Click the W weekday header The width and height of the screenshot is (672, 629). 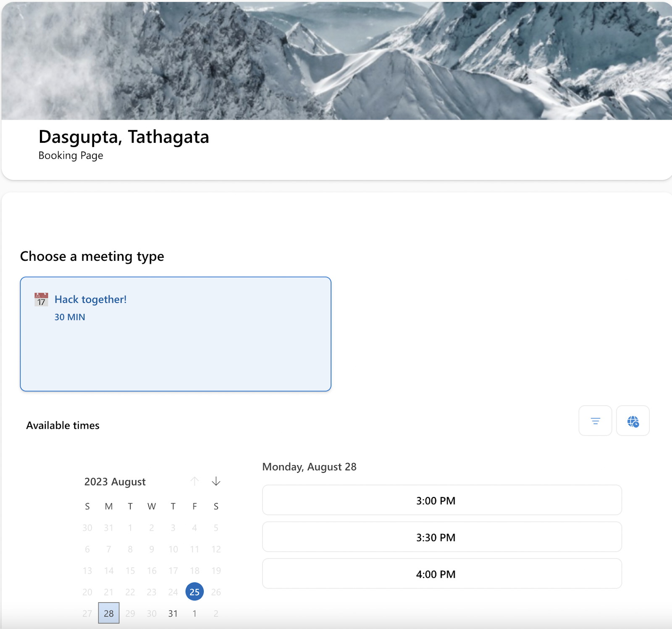coord(152,506)
